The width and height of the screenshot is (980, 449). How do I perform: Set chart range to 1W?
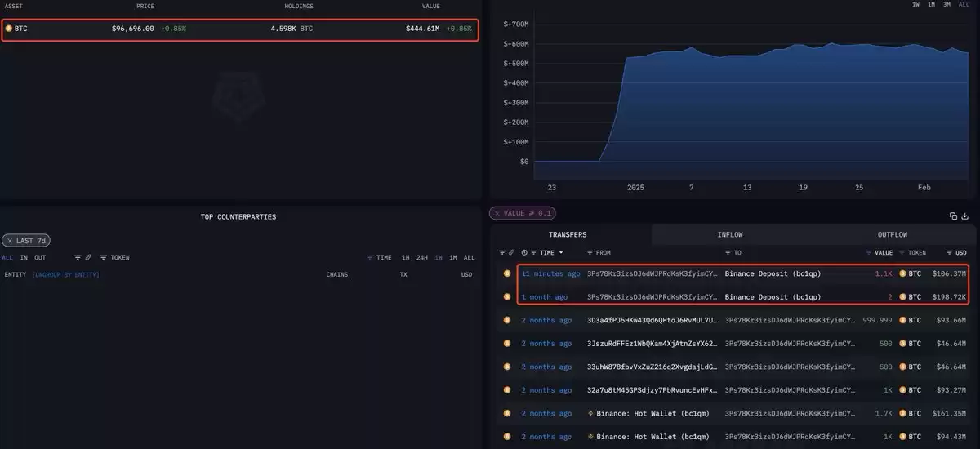pos(915,5)
